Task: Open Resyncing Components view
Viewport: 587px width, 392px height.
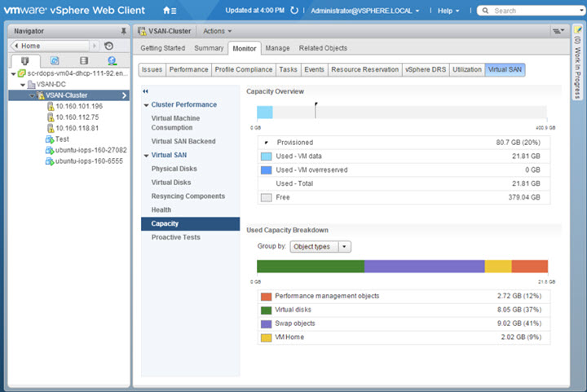Action: [188, 196]
